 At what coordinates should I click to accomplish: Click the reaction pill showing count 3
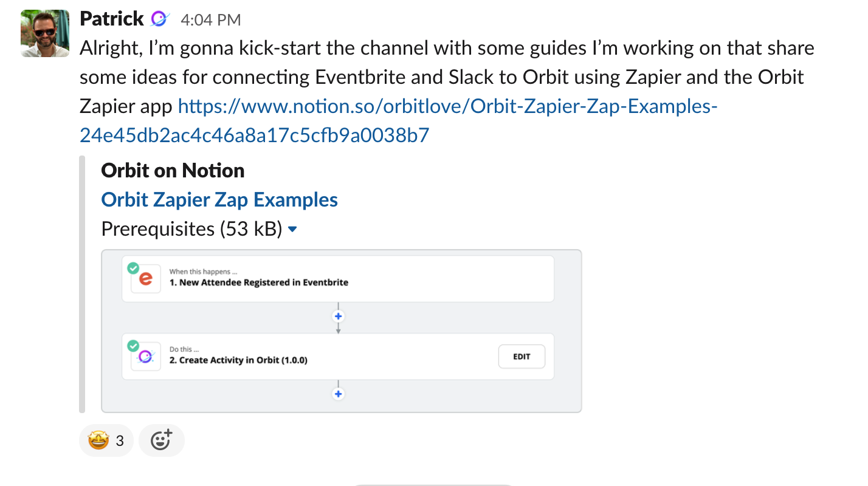[106, 440]
